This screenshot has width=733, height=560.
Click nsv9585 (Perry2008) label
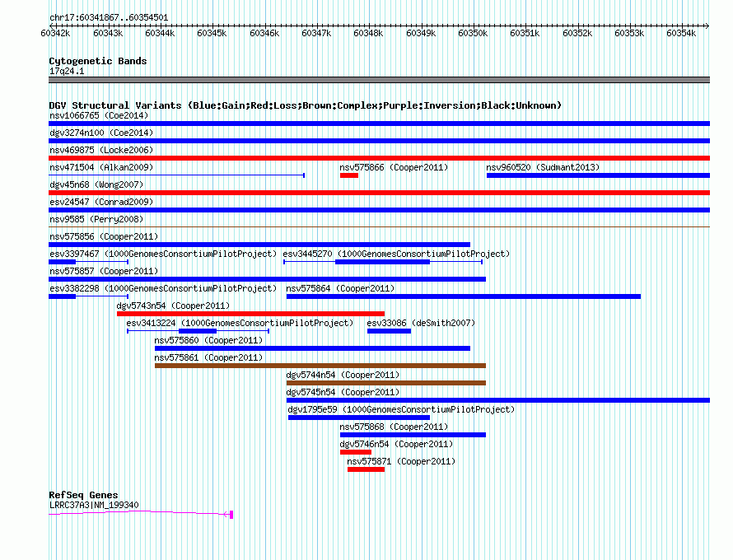click(x=96, y=219)
